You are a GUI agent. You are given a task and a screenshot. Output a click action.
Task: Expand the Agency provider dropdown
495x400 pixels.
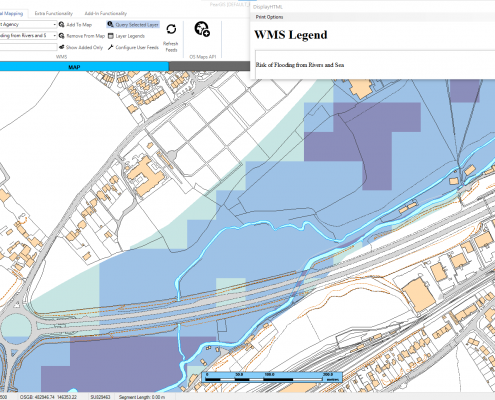[x=55, y=24]
